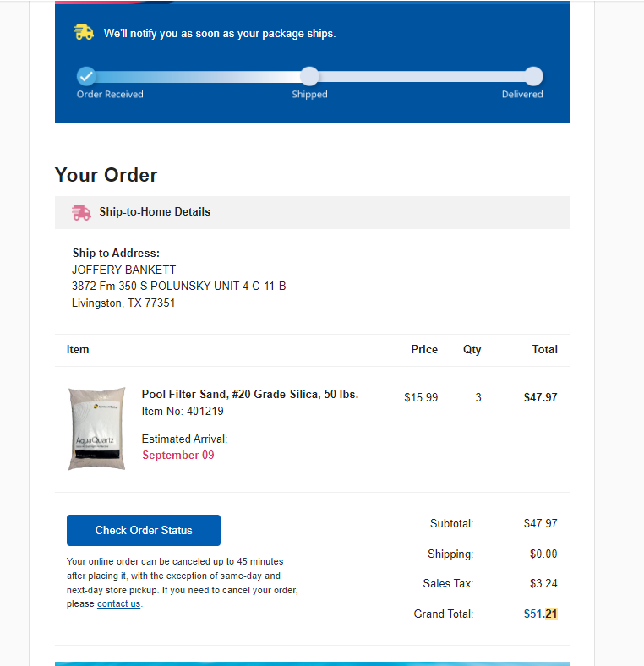Click the Check Order Status button

coord(144,530)
